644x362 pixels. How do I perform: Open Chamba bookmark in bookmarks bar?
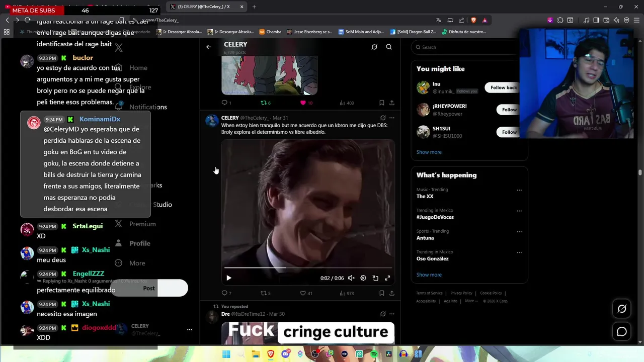tap(270, 32)
